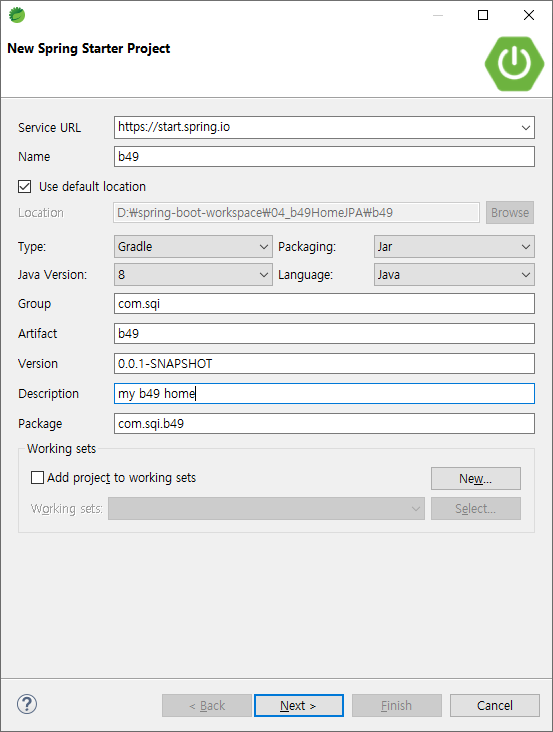Click the New... working set button
The image size is (553, 732).
476,479
